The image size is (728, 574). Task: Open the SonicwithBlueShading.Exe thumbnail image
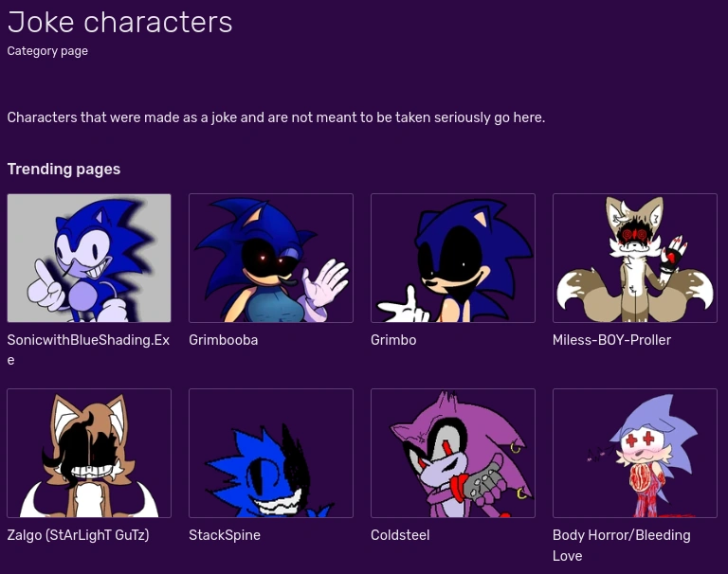click(x=89, y=258)
